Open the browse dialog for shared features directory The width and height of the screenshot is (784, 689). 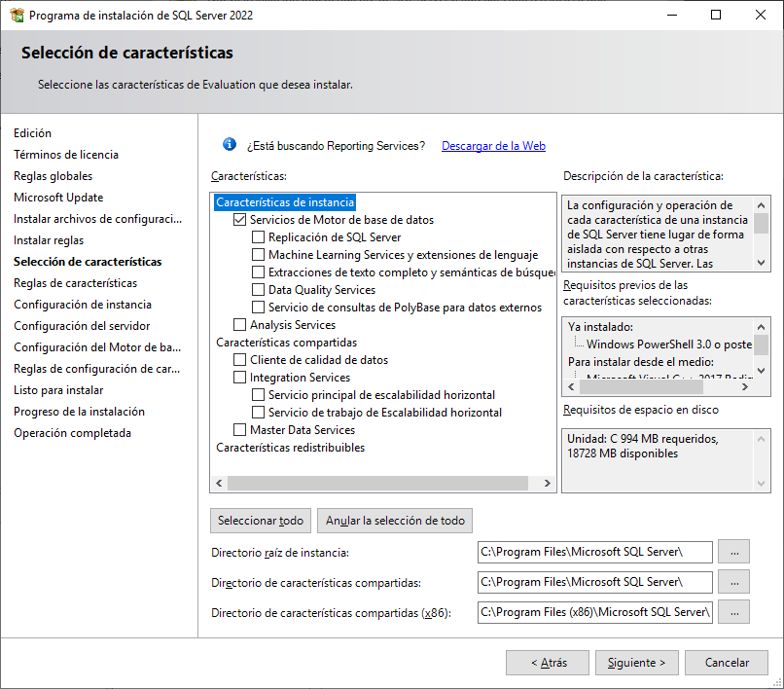pyautogui.click(x=733, y=582)
